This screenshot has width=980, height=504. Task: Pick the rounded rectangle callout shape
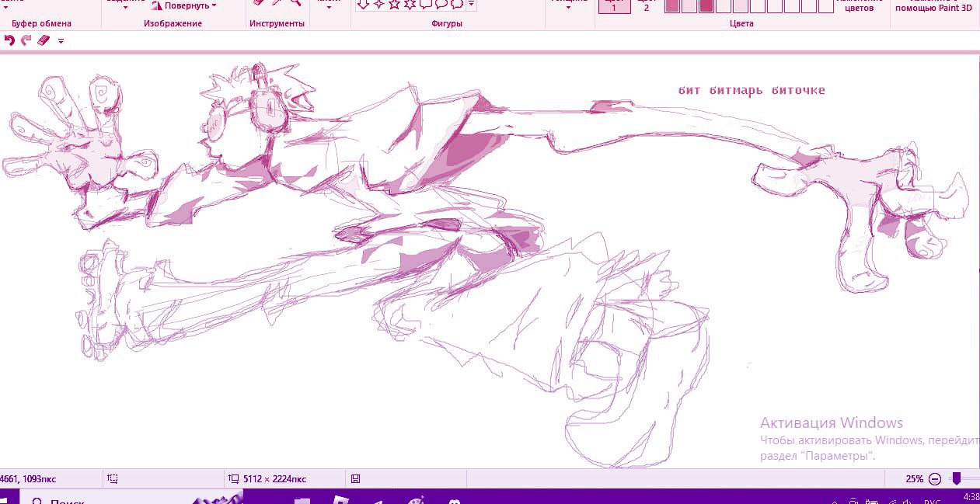(426, 4)
